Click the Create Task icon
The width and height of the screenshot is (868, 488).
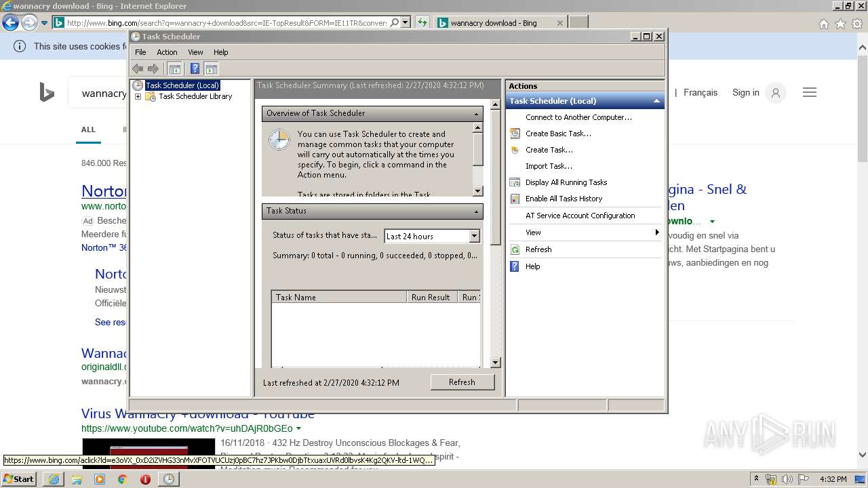[515, 150]
